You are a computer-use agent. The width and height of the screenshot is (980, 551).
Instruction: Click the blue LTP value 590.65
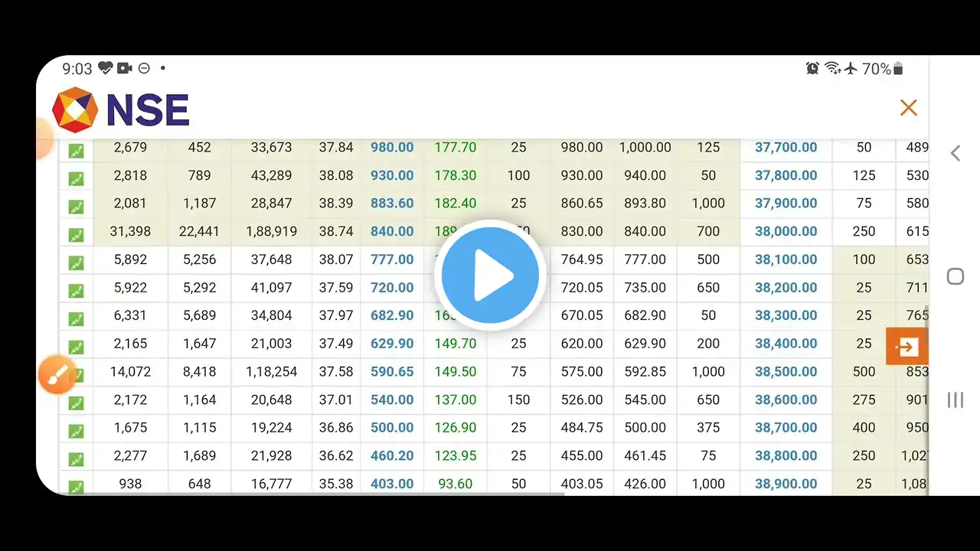coord(392,371)
